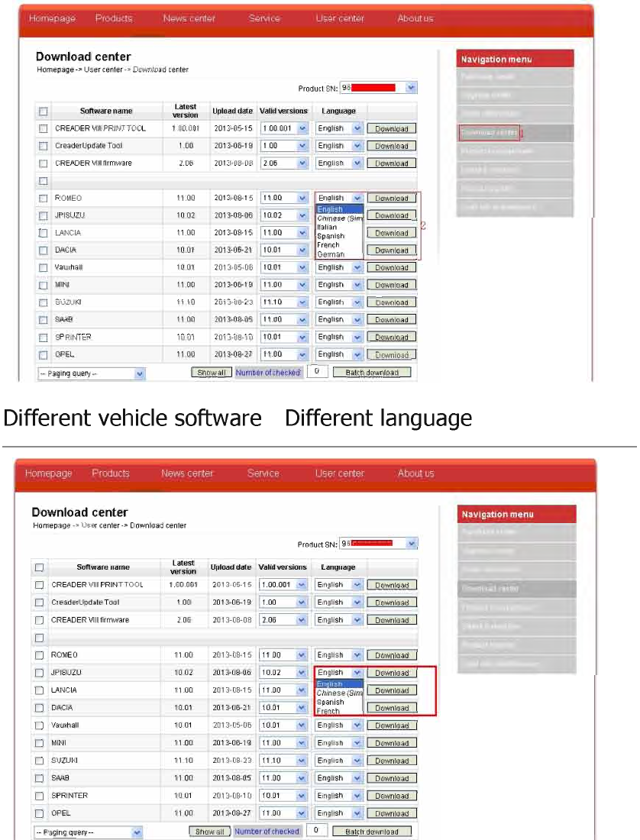This screenshot has width=640, height=840.
Task: Open Service tab in lower red navbar
Action: 263,473
